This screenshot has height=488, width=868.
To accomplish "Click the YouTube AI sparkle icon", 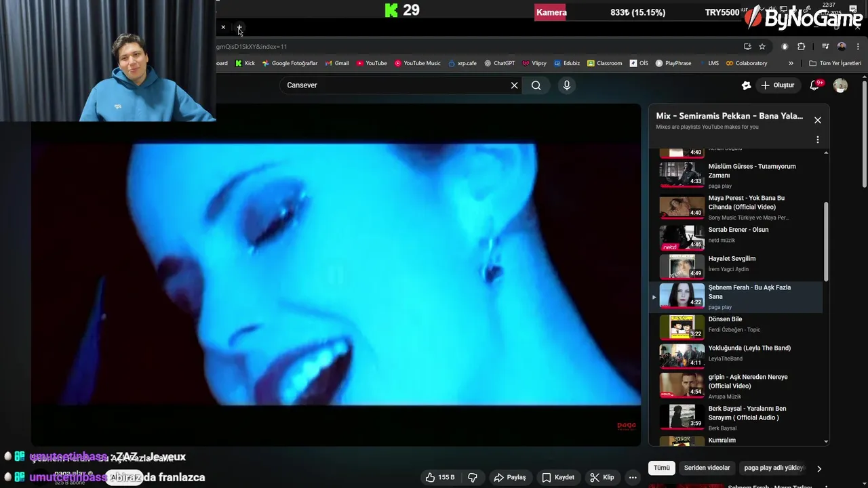I will click(747, 85).
